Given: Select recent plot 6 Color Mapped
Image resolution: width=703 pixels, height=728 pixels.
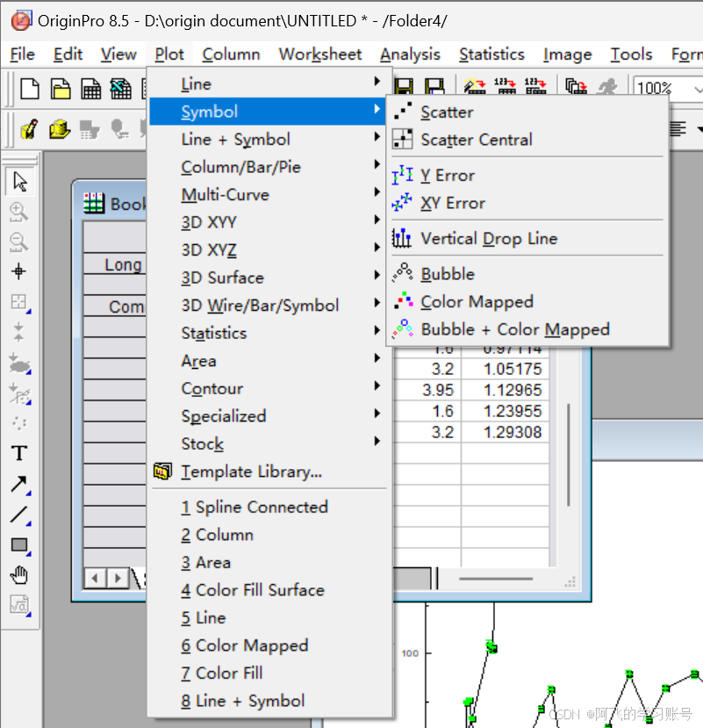Looking at the screenshot, I should click(x=268, y=645).
